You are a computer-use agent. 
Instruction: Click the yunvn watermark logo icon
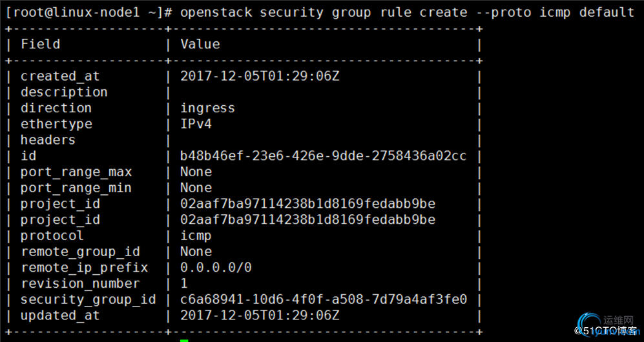[589, 324]
